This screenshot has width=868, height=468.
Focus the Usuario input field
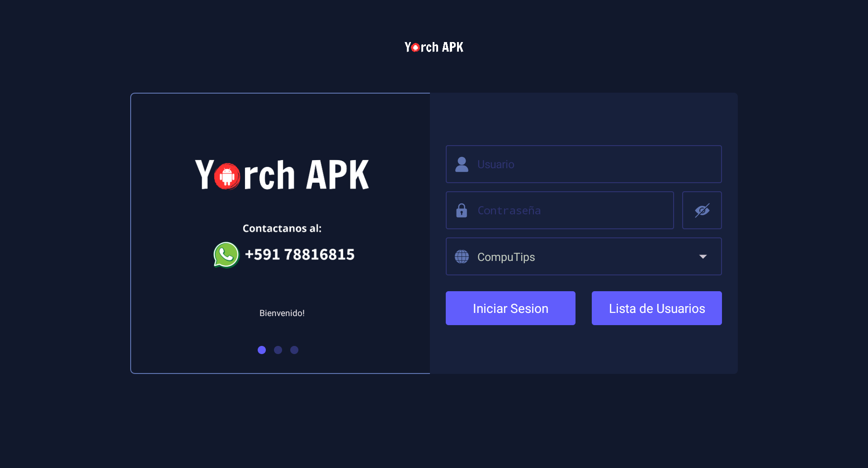584,164
